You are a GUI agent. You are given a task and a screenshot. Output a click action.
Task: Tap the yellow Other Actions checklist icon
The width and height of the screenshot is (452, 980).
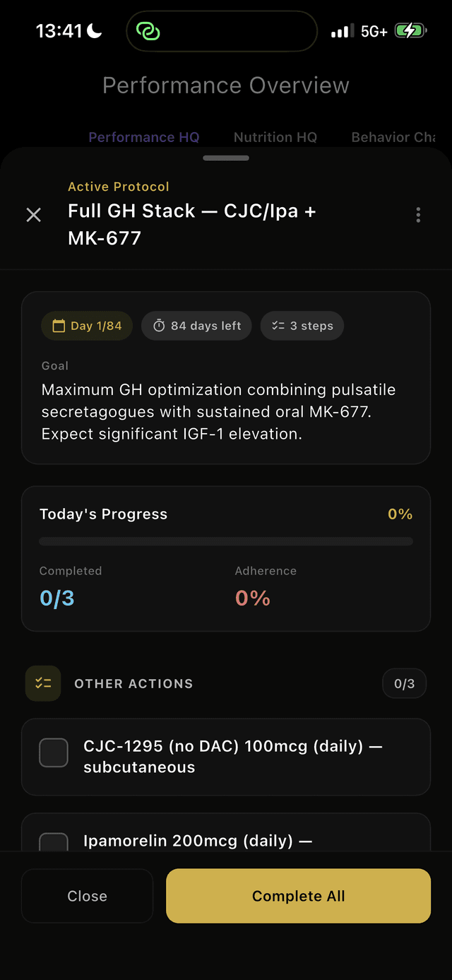click(43, 683)
